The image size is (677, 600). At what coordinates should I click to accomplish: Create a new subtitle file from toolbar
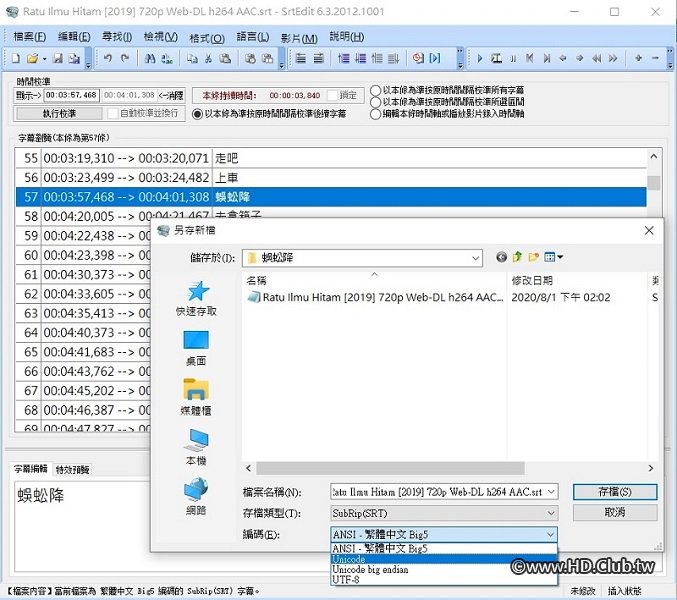click(x=16, y=58)
